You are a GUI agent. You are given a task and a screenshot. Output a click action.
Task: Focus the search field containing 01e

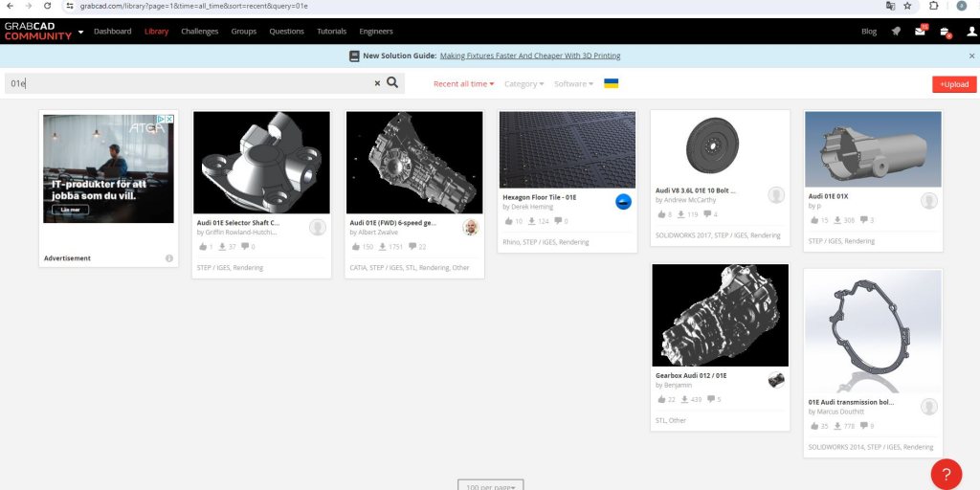(188, 83)
